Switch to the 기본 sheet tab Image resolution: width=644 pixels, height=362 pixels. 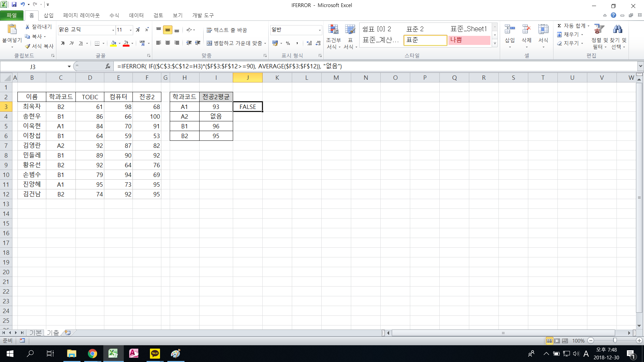(x=35, y=333)
